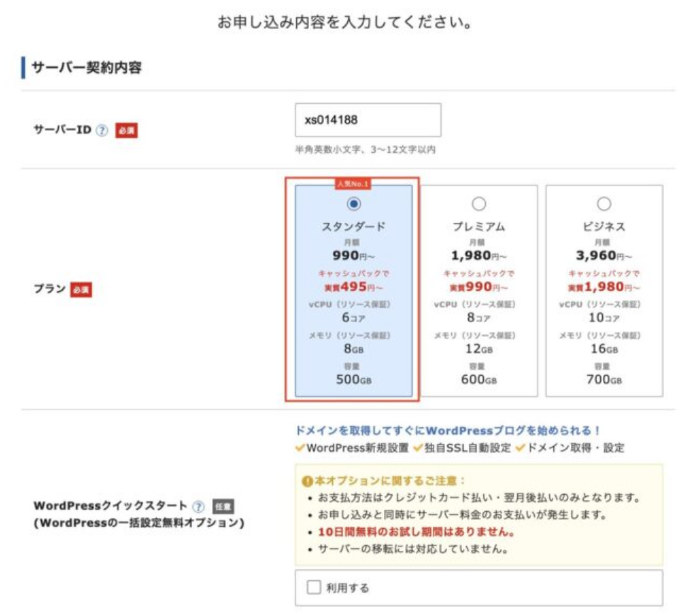Click the 人気No.1 ribbon on the plan card
This screenshot has height=616, width=690.
tap(354, 184)
